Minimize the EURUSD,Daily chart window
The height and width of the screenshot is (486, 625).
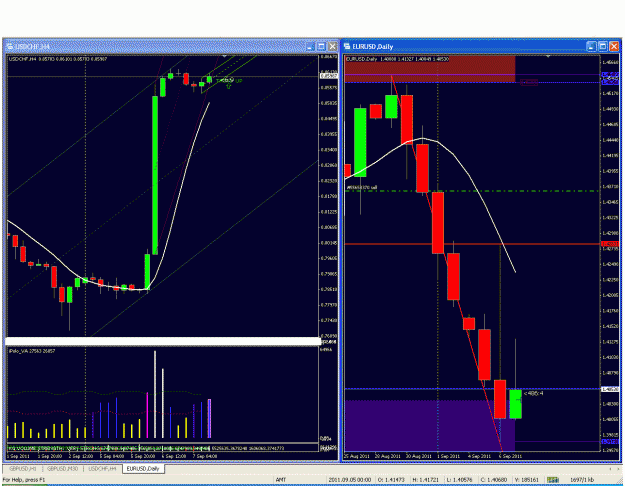[x=591, y=47]
